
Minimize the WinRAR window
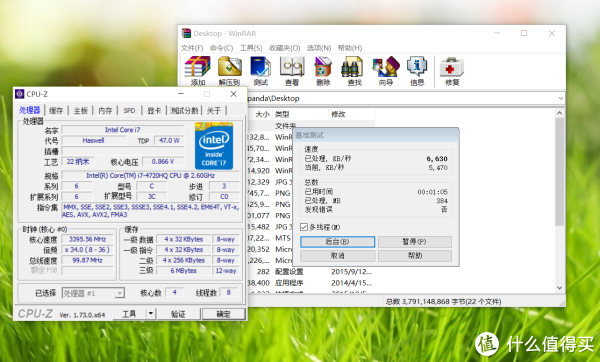tap(497, 33)
